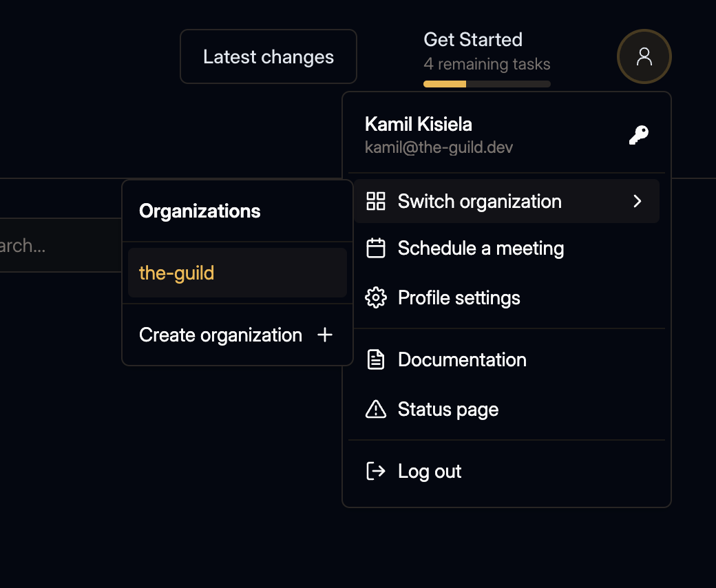Collapse the organization list via Organizations label
The width and height of the screenshot is (716, 588).
coord(200,211)
